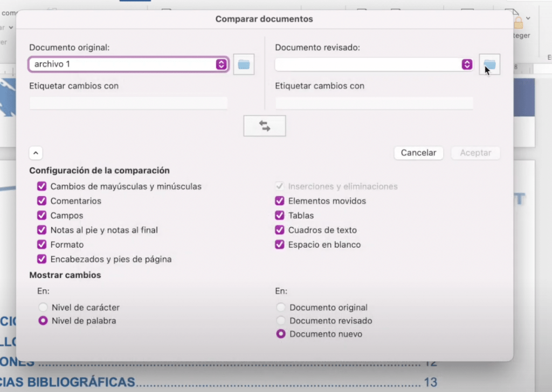This screenshot has width=552, height=392.
Task: Select Documento revisado radio option
Action: 280,321
